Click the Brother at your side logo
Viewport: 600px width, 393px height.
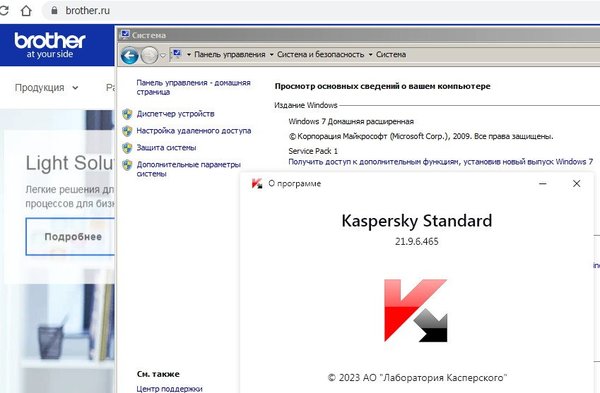(50, 45)
